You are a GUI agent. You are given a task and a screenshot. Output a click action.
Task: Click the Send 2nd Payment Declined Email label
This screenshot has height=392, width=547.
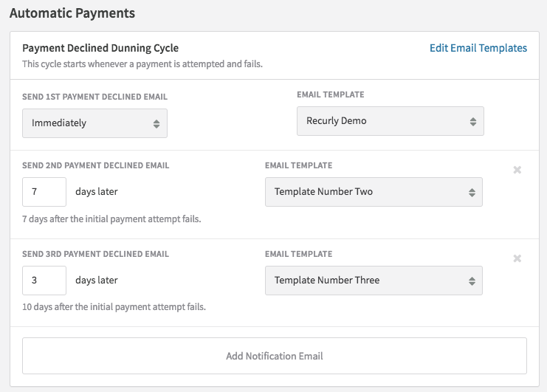tap(96, 165)
